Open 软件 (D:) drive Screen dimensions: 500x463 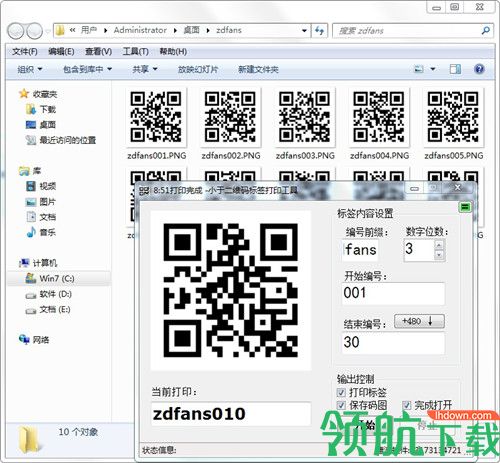(49, 294)
